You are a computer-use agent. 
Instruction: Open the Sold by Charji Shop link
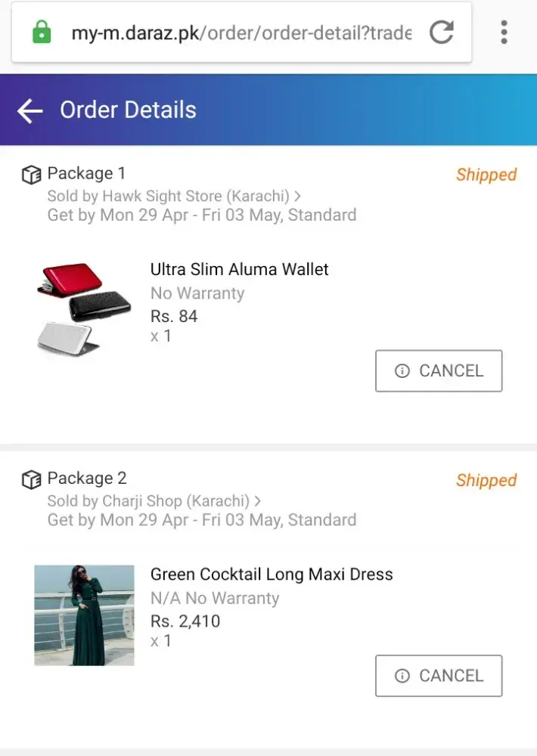(148, 500)
